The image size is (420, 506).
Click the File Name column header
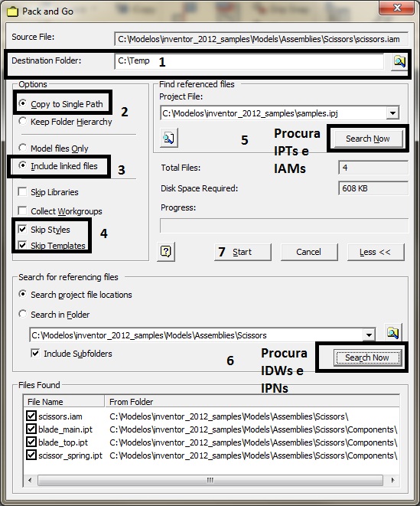point(63,401)
